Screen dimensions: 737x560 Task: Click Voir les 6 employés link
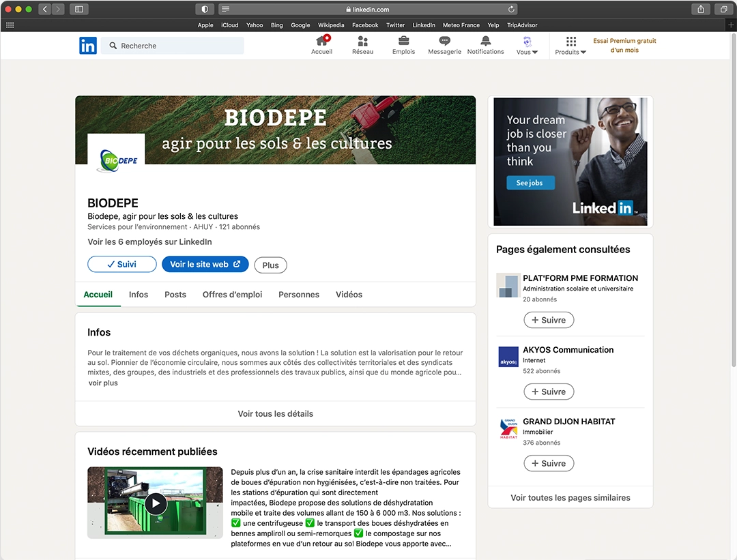(x=149, y=241)
